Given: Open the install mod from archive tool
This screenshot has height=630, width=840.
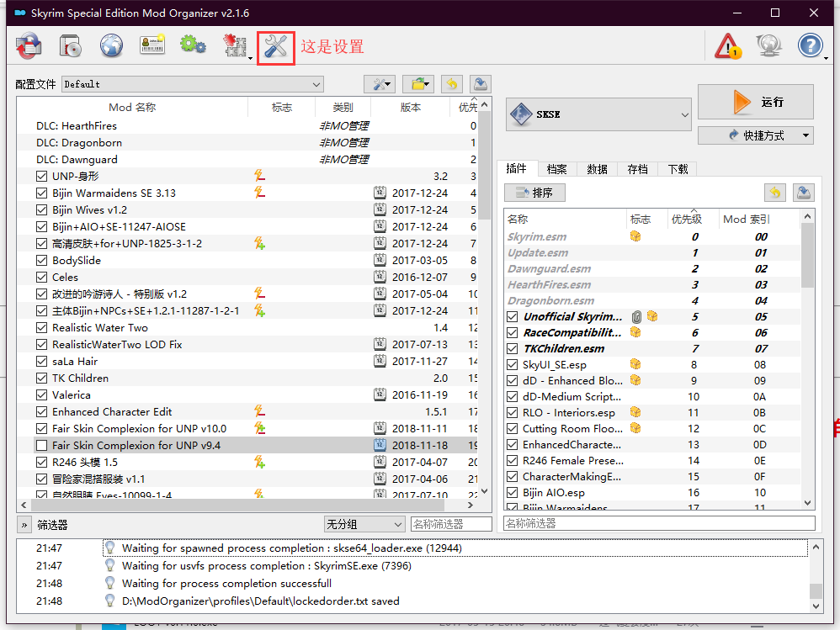Looking at the screenshot, I should click(x=70, y=45).
